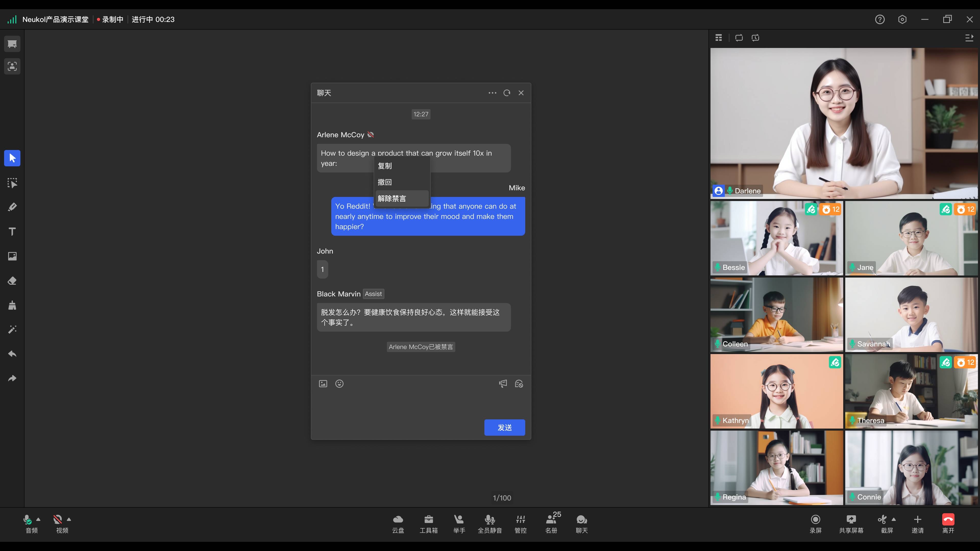
Task: Click the refresh icon in chat header
Action: (x=507, y=93)
